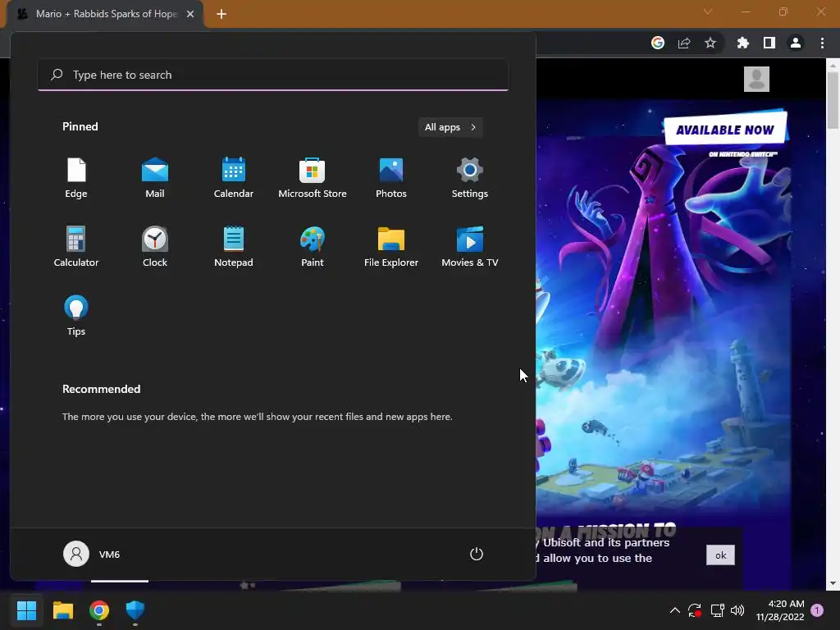Open File Explorer from the taskbar
840x630 pixels.
click(x=62, y=610)
